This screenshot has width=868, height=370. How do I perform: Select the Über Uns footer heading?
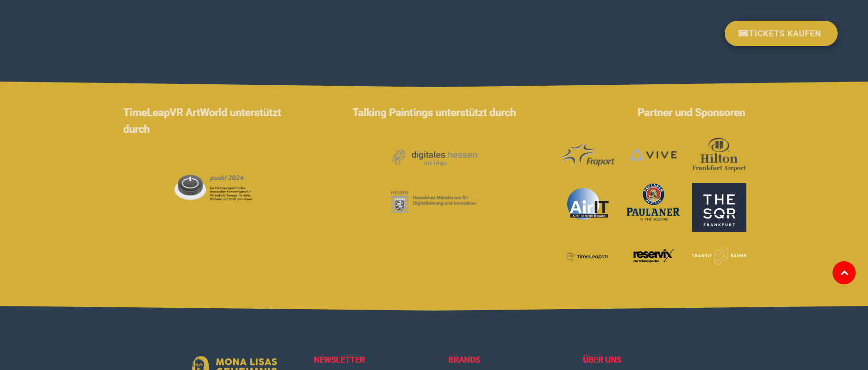pos(602,360)
